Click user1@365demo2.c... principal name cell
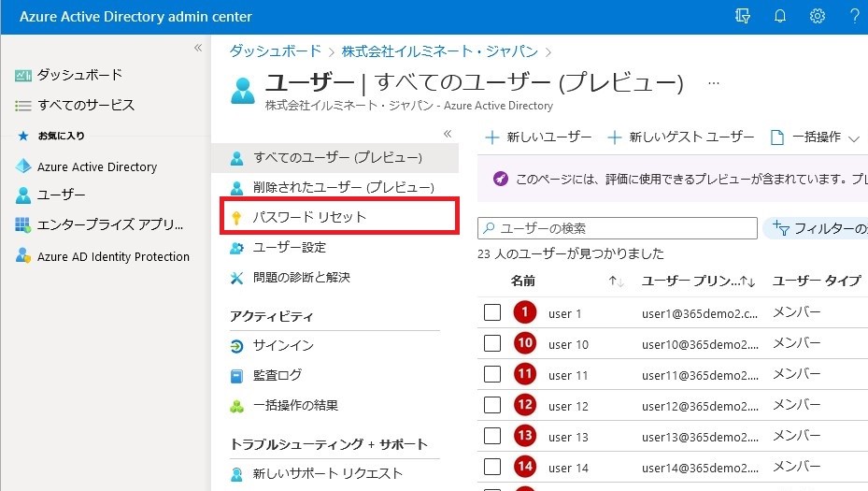 click(x=700, y=313)
